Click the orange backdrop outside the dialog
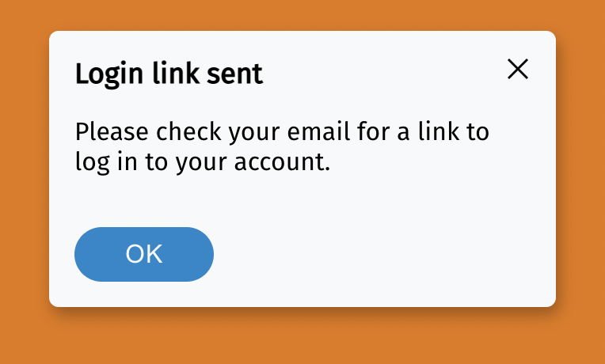The image size is (605, 364). 24,182
